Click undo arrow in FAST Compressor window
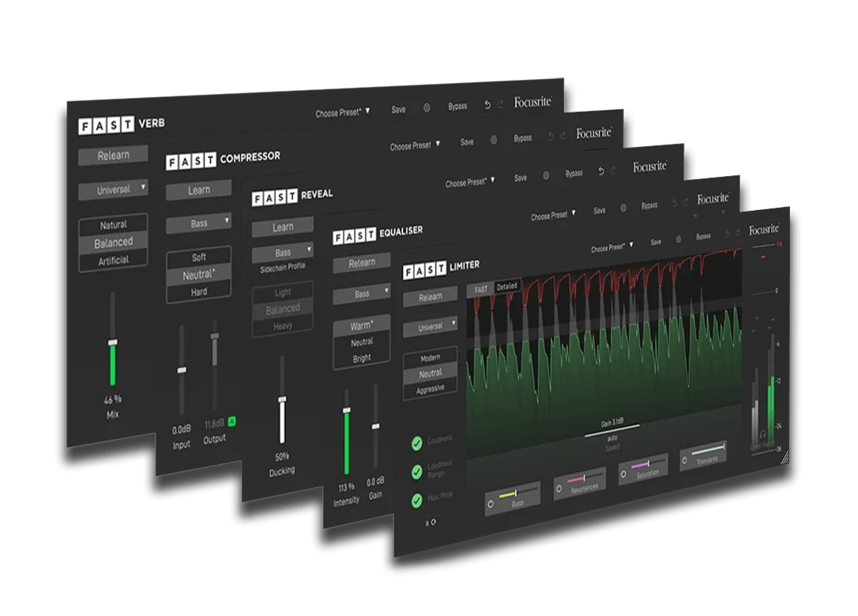The image size is (858, 616). 551,136
